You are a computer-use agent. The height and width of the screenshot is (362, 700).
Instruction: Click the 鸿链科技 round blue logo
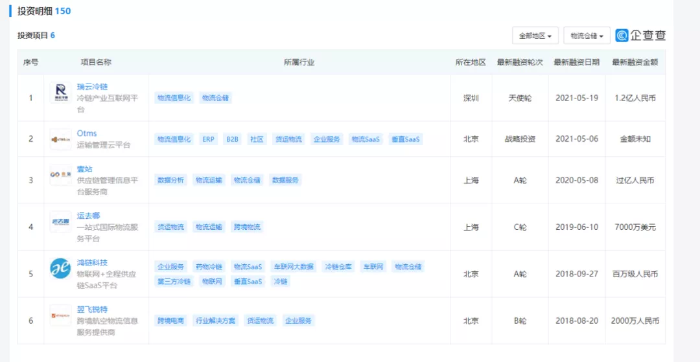(x=60, y=268)
